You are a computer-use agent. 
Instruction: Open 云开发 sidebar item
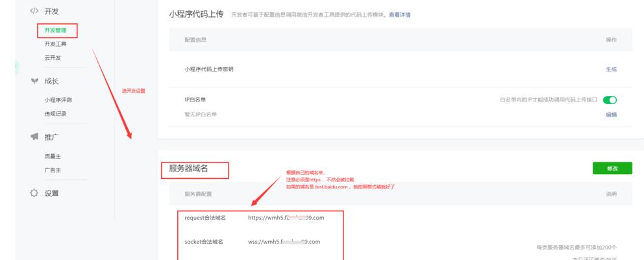pos(53,58)
